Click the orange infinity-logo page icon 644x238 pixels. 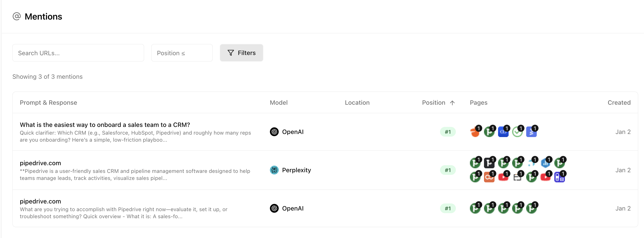[x=489, y=177]
